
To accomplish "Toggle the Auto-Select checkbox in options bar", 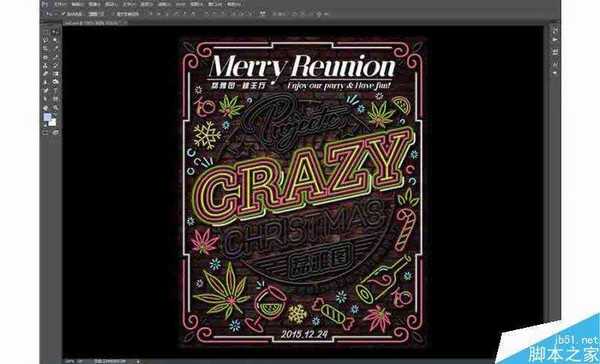I will point(63,14).
